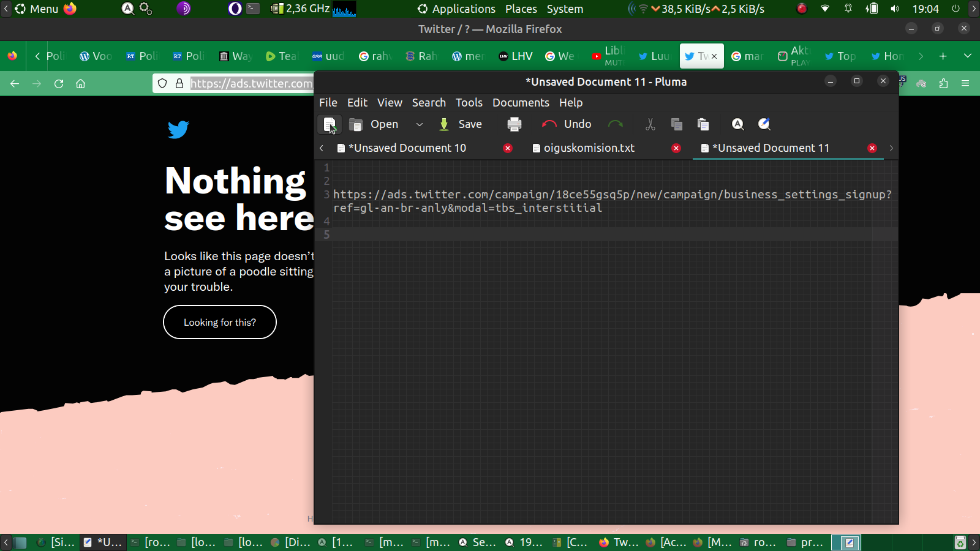Select the Unsaved Document 11 tab

(x=771, y=148)
